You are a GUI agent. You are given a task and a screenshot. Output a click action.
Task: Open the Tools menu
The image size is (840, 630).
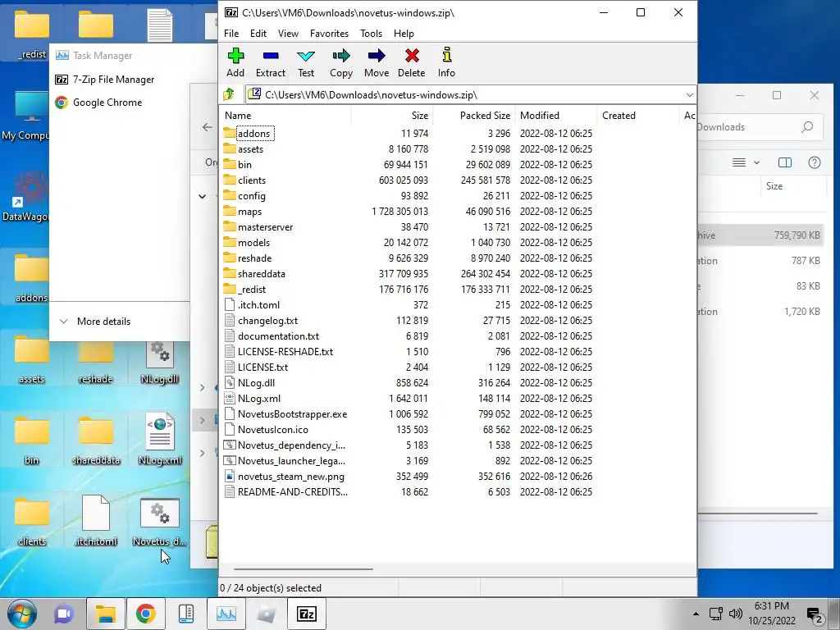point(372,33)
